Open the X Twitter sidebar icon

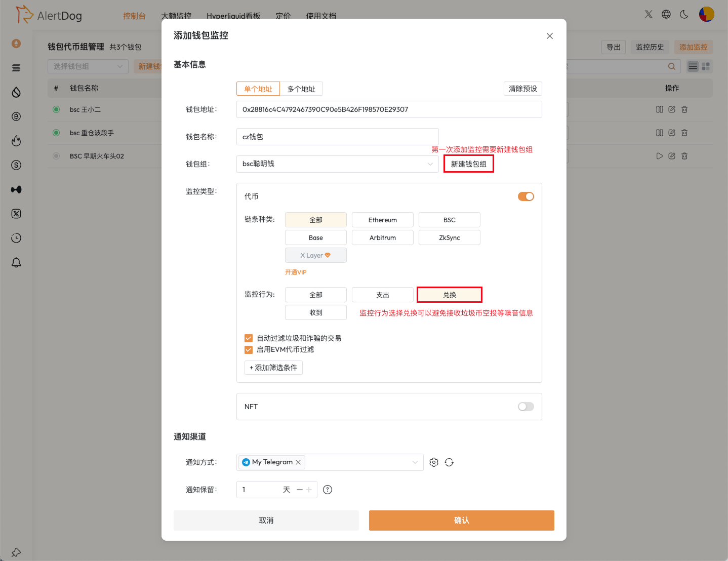click(16, 214)
